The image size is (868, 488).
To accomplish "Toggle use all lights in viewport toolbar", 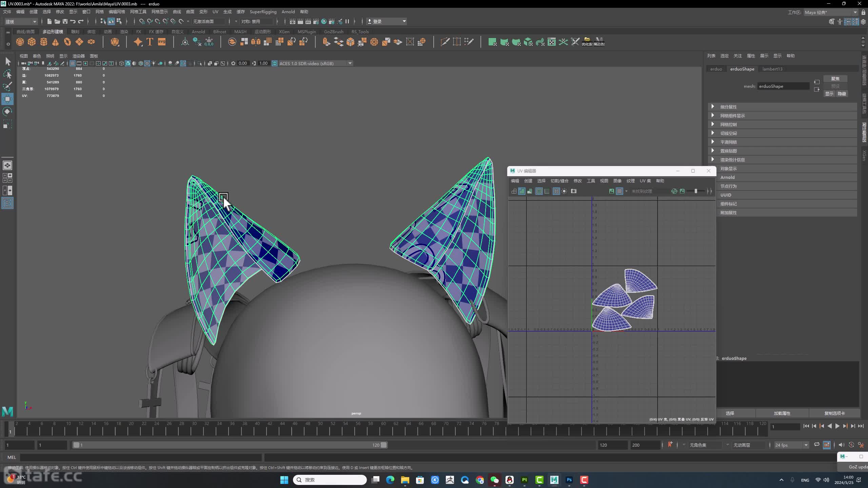I will coord(154,63).
